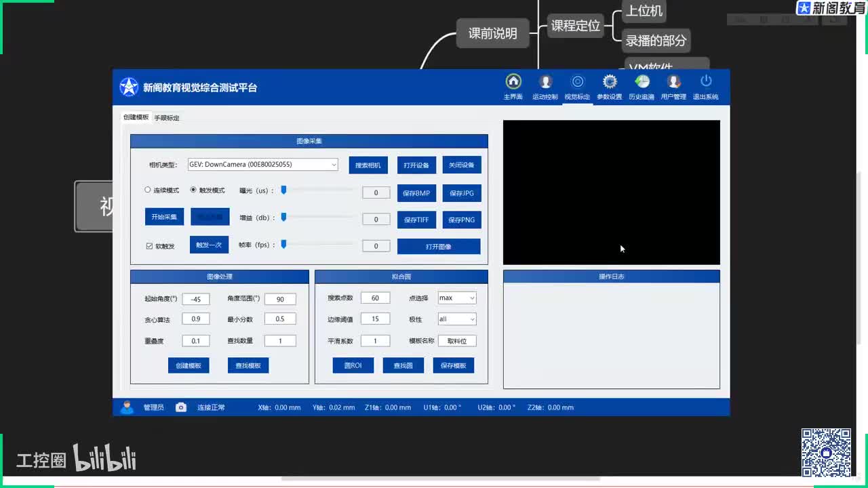
Task: Click the 关闭设备 button
Action: point(462,165)
